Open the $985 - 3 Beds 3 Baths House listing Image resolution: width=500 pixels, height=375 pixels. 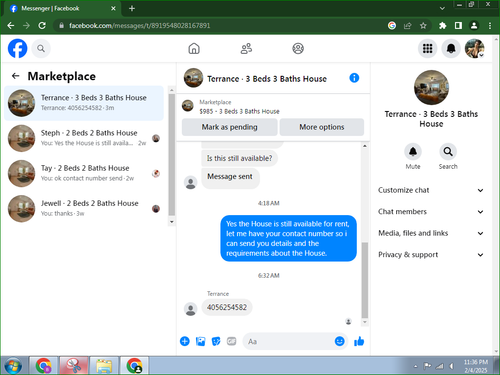[239, 111]
